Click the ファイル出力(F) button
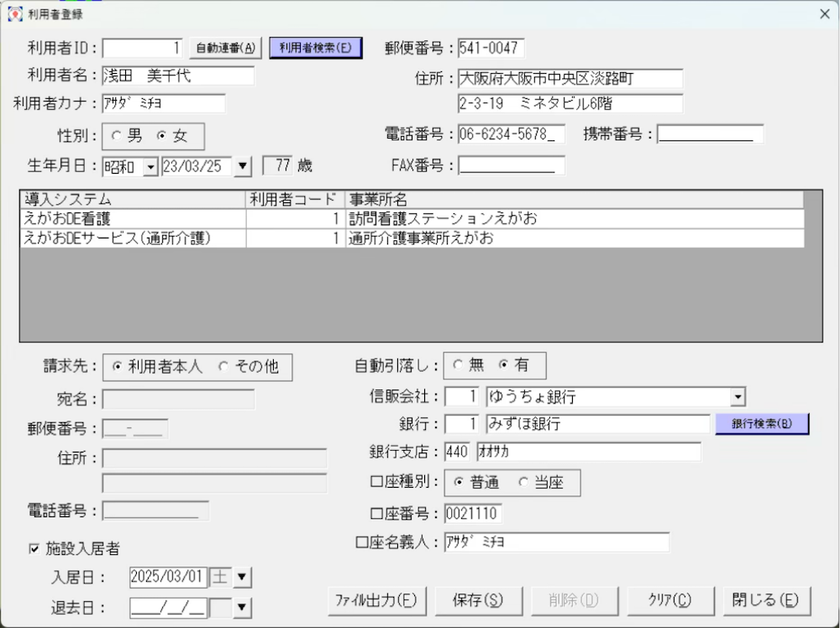The height and width of the screenshot is (628, 840). tap(376, 600)
